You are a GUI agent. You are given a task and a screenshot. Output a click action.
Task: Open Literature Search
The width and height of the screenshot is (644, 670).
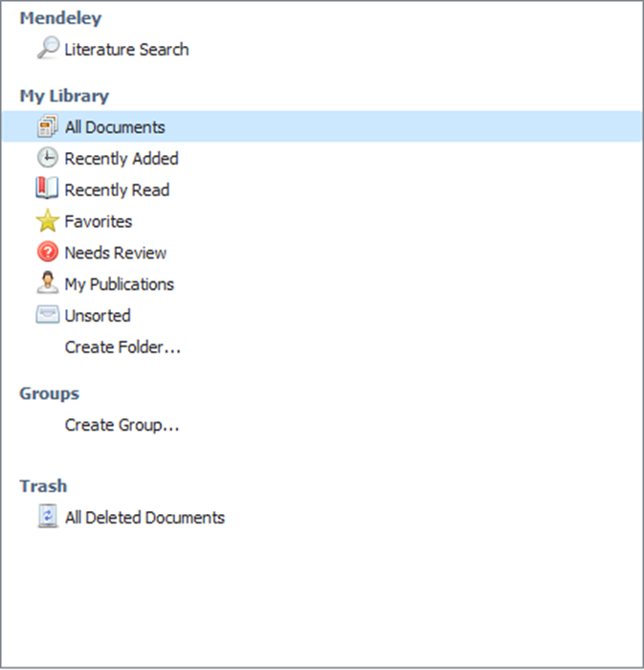click(126, 50)
